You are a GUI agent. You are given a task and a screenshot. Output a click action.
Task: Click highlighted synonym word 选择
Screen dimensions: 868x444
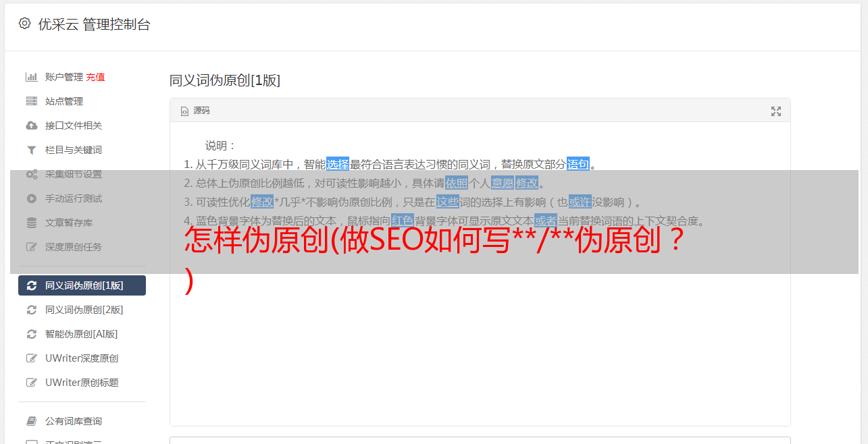click(x=338, y=164)
